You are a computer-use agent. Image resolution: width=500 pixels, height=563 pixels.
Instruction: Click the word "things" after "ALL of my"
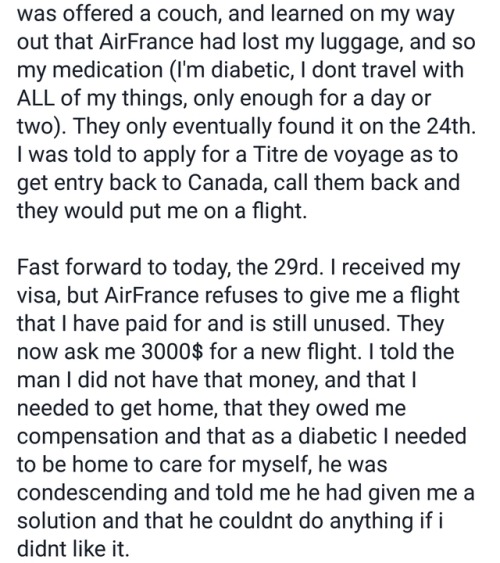[x=152, y=99]
